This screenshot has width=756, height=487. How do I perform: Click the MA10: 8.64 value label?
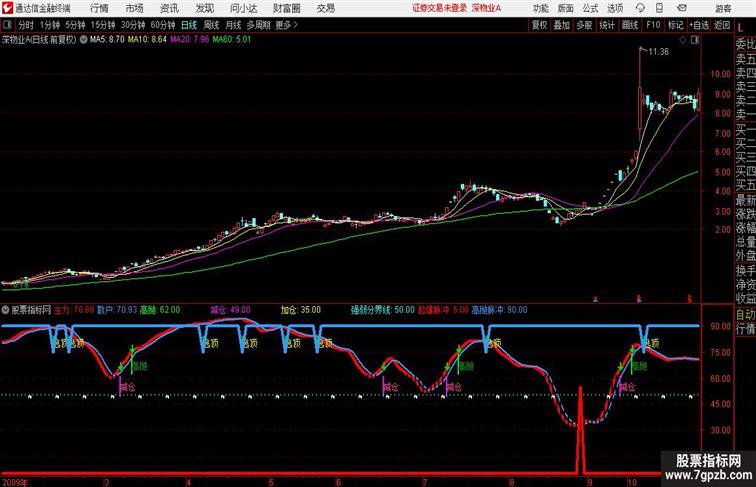click(x=147, y=40)
